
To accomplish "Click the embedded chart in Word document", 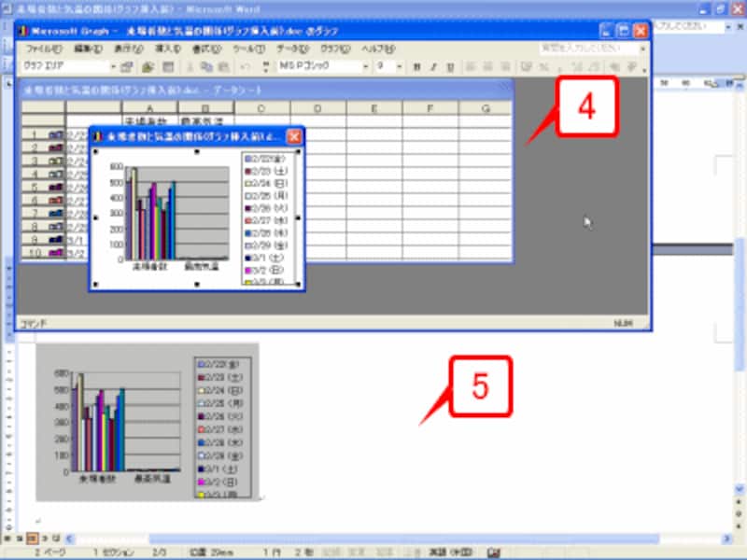I will coord(148,422).
